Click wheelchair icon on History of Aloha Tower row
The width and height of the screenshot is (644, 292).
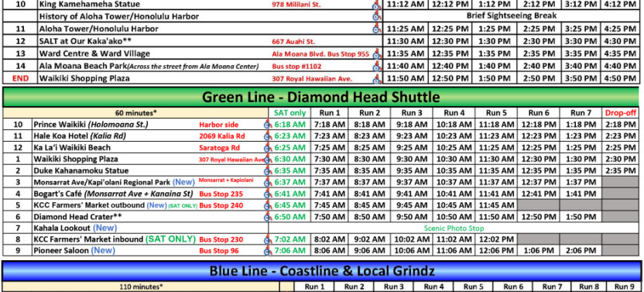[x=376, y=16]
